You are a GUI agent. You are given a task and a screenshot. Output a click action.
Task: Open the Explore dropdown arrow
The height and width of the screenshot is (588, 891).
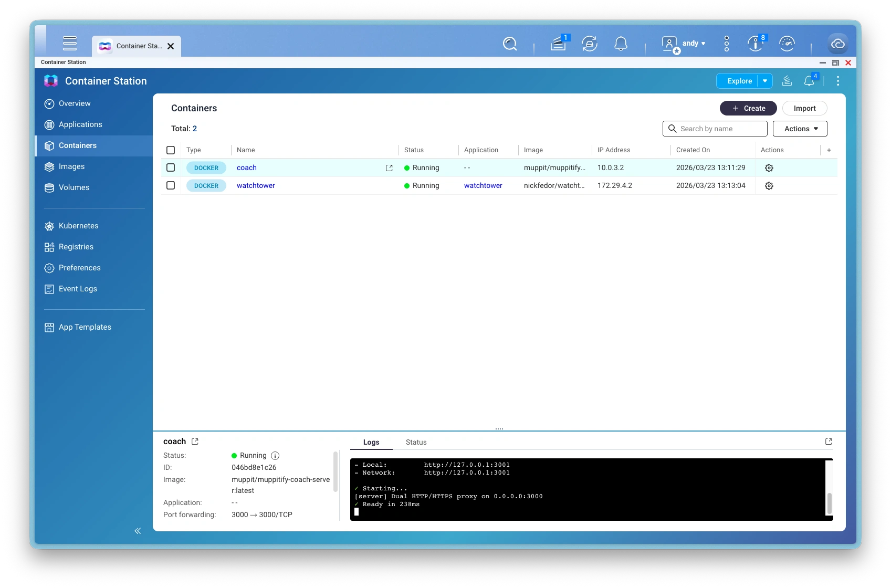765,81
